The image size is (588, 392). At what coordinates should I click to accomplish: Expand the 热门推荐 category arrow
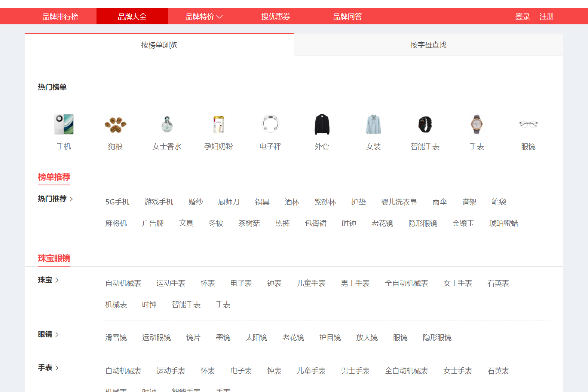click(71, 199)
